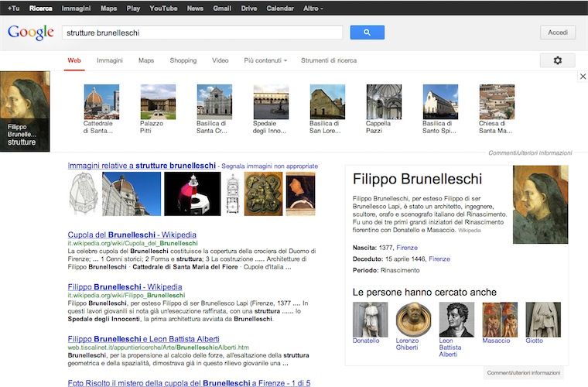Close the structures carousel with the X
Screen dimensions: 588x387
coord(583,77)
